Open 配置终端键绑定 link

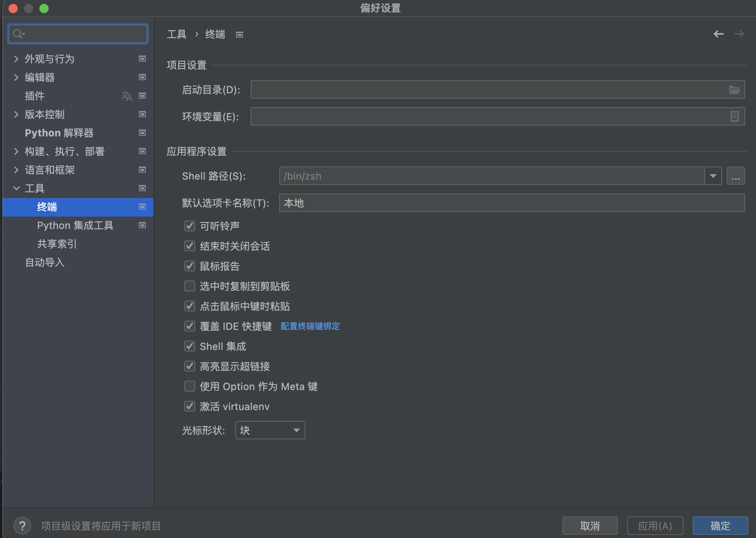tap(310, 326)
